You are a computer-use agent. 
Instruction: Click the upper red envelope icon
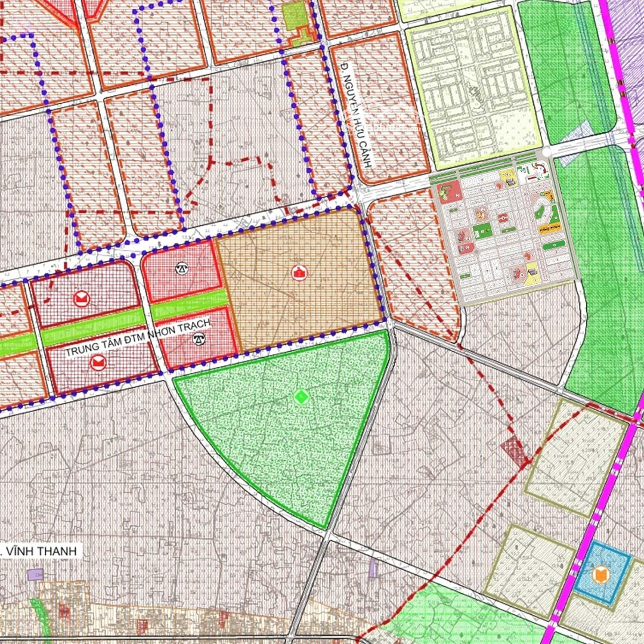click(x=80, y=299)
